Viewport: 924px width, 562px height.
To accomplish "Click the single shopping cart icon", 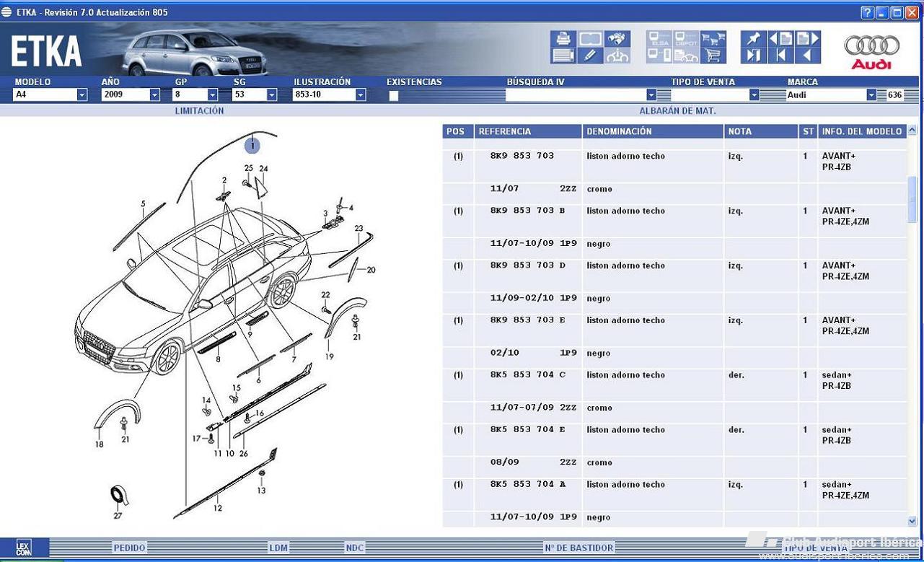I will click(x=713, y=56).
